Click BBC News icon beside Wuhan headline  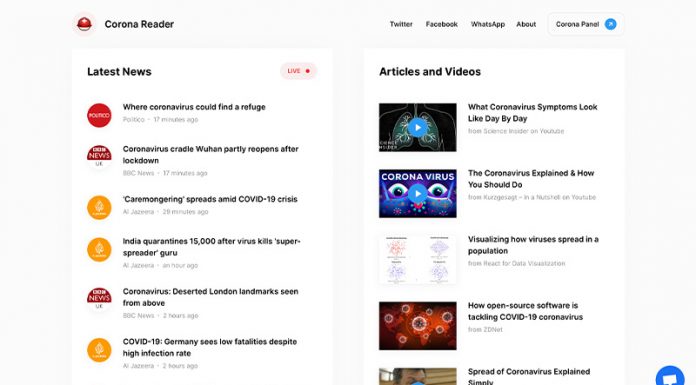[x=99, y=156]
